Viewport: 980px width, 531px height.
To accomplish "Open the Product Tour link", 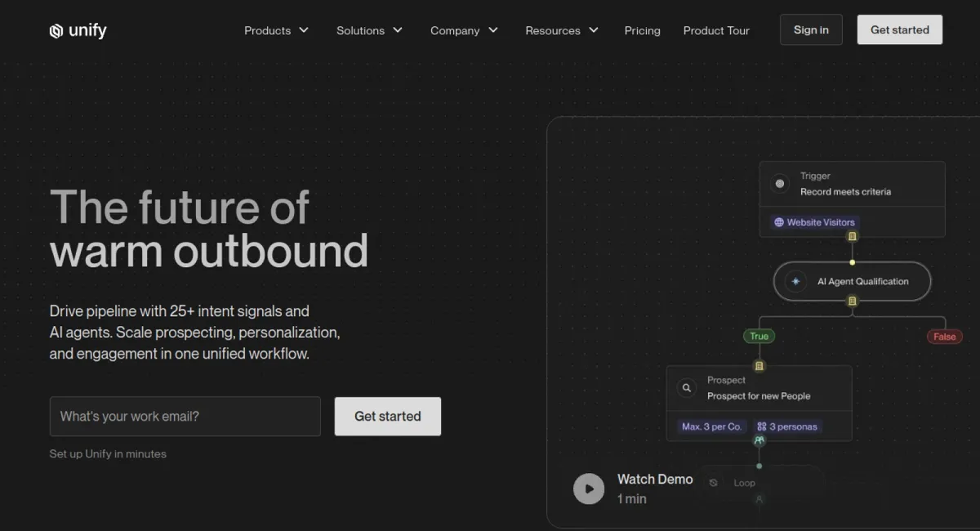I will (716, 30).
